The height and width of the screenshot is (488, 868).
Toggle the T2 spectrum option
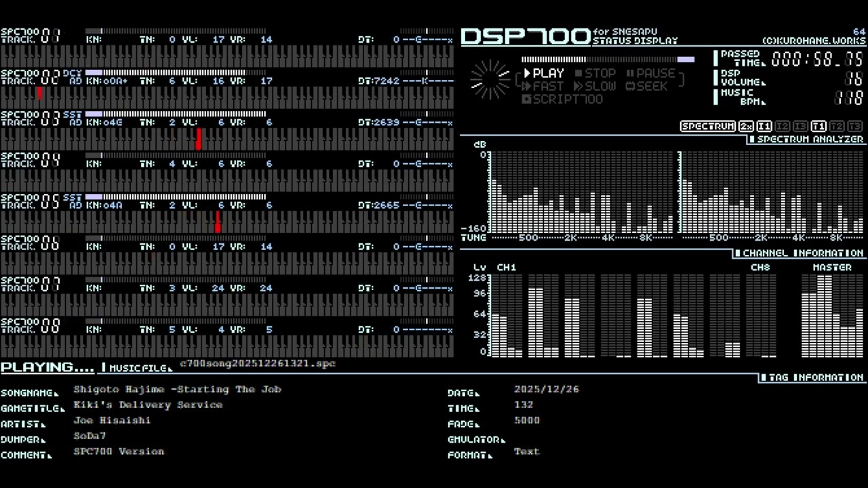click(837, 126)
